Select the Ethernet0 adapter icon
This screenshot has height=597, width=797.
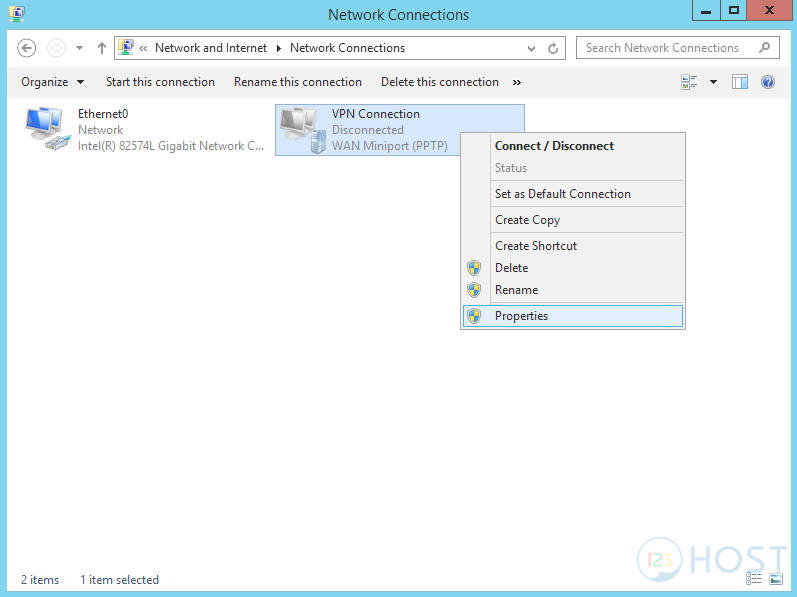coord(47,129)
